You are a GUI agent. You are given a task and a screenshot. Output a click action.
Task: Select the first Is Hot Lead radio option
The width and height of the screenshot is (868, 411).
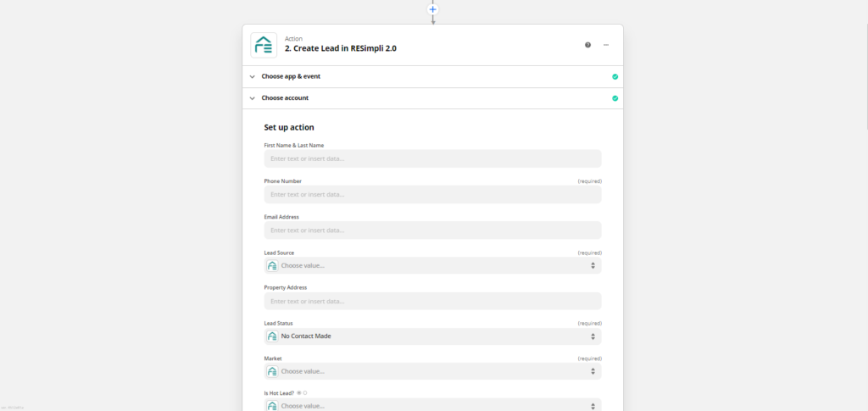tap(299, 392)
